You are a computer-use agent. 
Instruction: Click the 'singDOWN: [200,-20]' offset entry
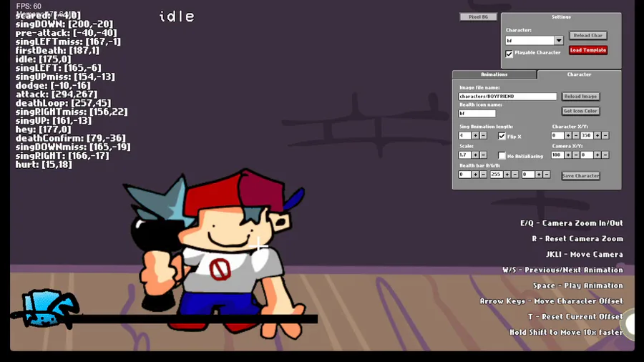tap(64, 24)
